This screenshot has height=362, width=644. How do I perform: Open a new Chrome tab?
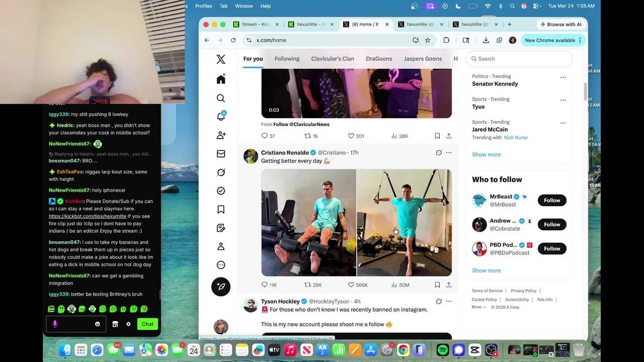[509, 24]
